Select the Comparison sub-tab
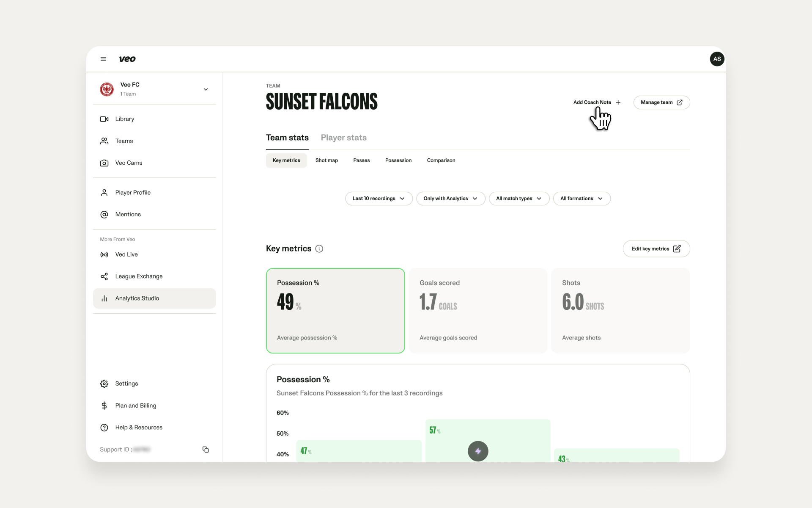Viewport: 812px width, 508px height. pos(441,160)
